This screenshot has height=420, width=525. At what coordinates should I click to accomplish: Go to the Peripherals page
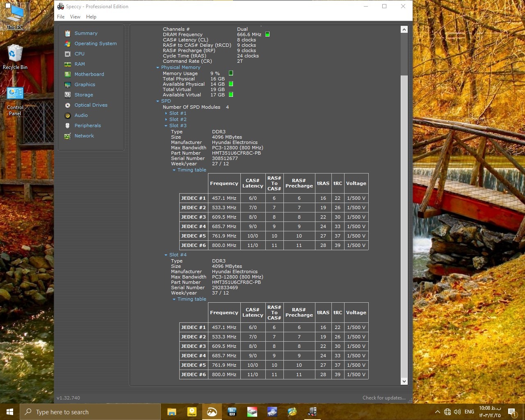click(88, 126)
